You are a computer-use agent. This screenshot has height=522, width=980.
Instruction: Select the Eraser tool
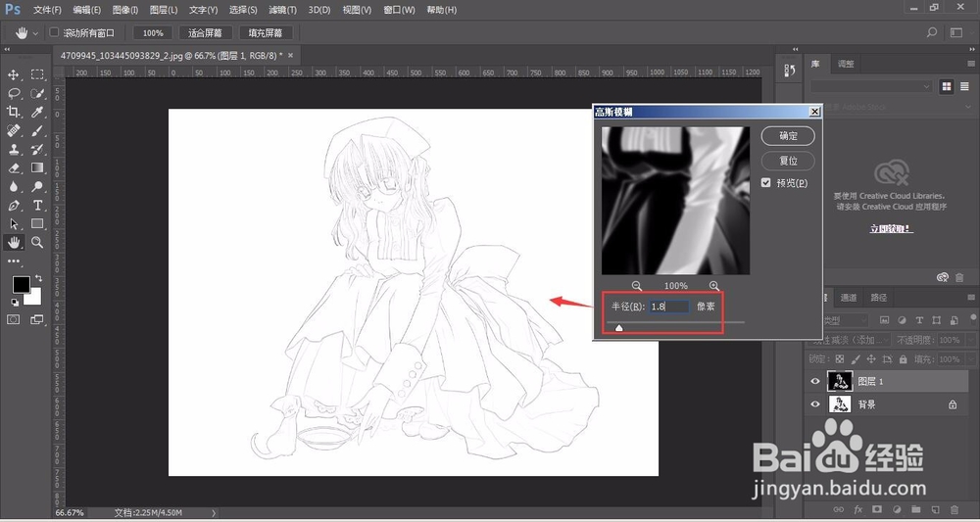coord(13,168)
